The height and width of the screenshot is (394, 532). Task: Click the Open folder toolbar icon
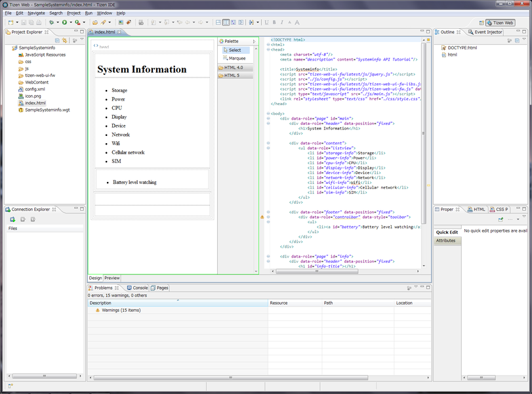click(x=95, y=22)
